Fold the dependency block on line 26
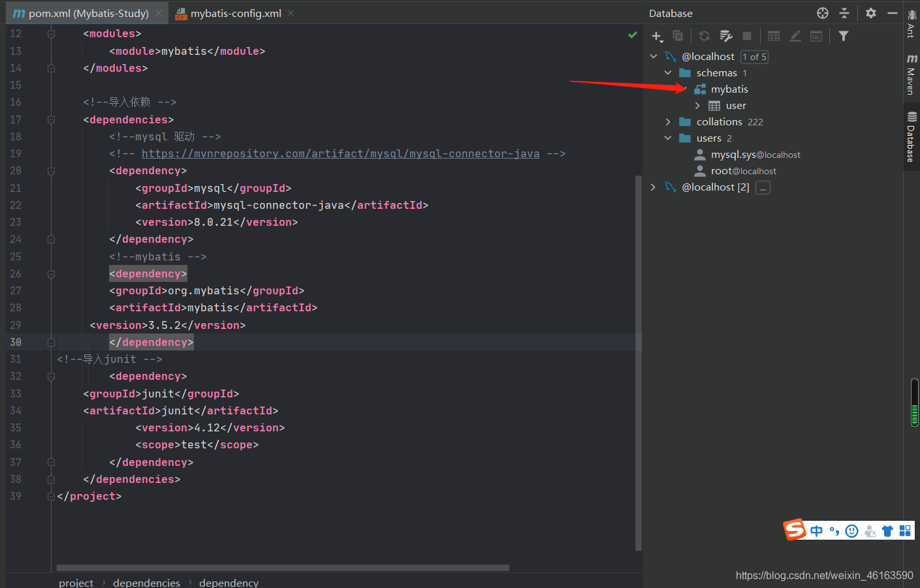920x588 pixels. click(x=51, y=274)
